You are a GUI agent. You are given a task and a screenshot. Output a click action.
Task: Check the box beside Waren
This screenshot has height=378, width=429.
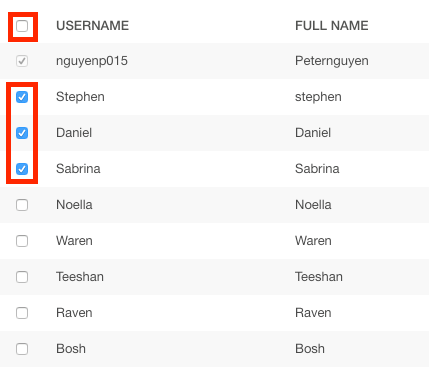(x=22, y=241)
